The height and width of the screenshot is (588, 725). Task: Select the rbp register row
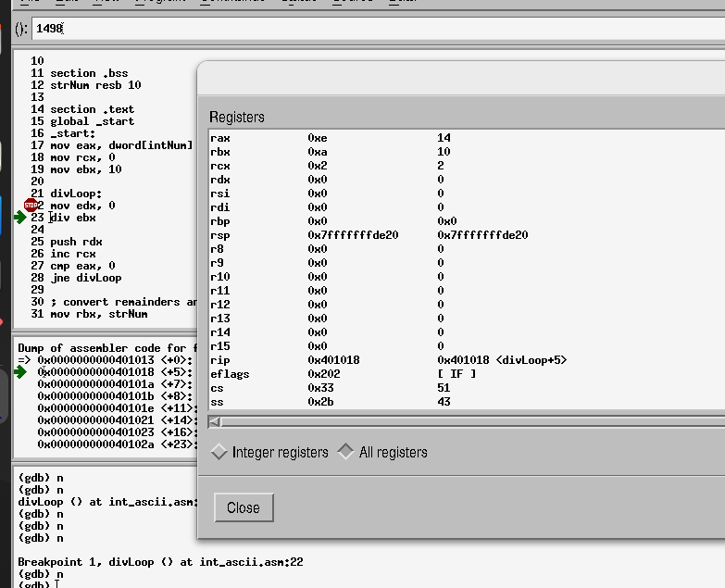(x=467, y=221)
